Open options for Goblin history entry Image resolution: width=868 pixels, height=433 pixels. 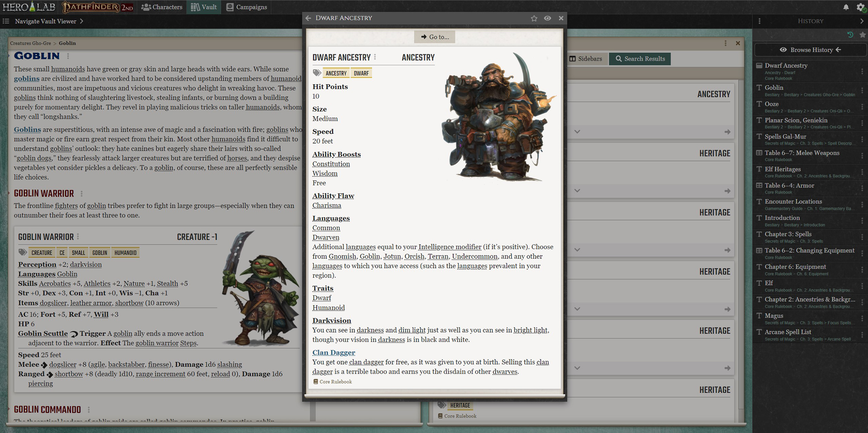862,90
